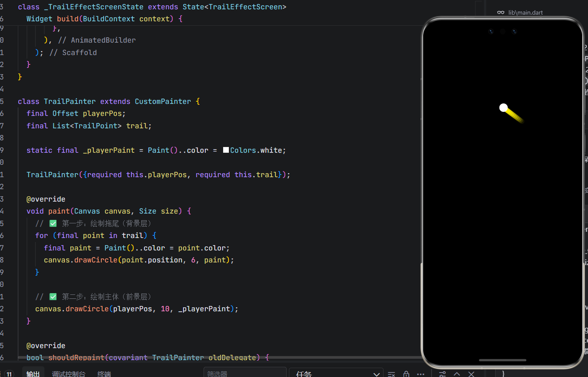Click the glasses icon beside lib\main.dart
588x377 pixels.
point(501,13)
